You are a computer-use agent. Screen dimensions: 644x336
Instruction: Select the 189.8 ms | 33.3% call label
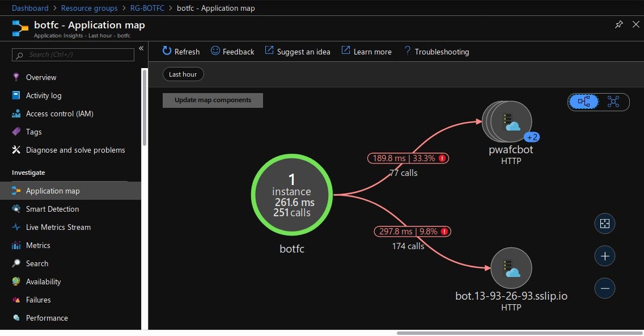pos(408,158)
